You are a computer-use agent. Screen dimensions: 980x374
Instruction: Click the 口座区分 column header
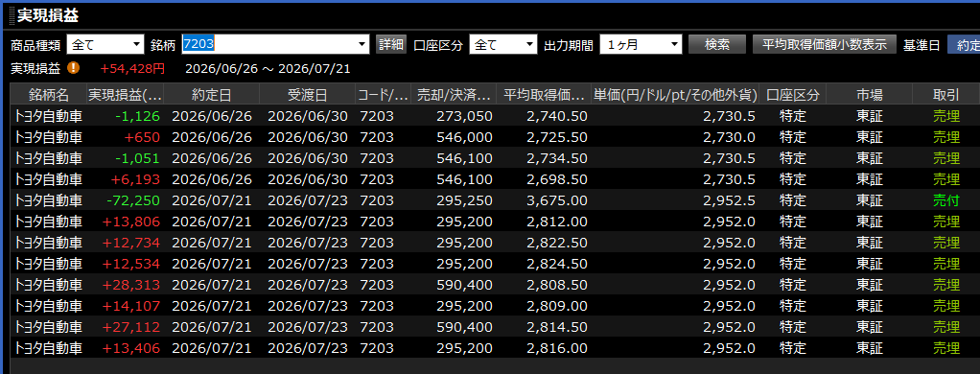point(792,95)
